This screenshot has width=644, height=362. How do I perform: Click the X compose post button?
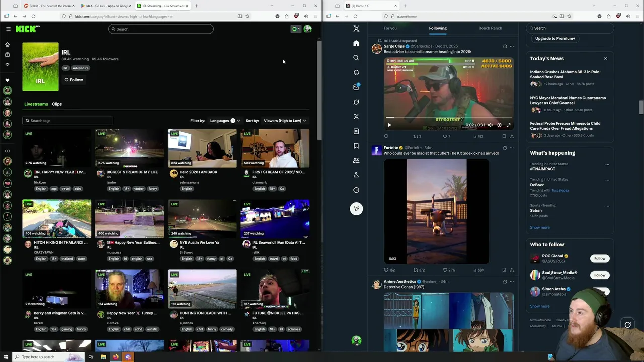pos(356,208)
